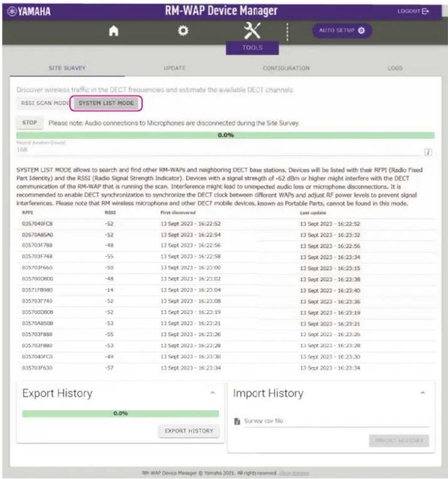
Task: Click the IMPORT HISTORY button
Action: coord(399,440)
